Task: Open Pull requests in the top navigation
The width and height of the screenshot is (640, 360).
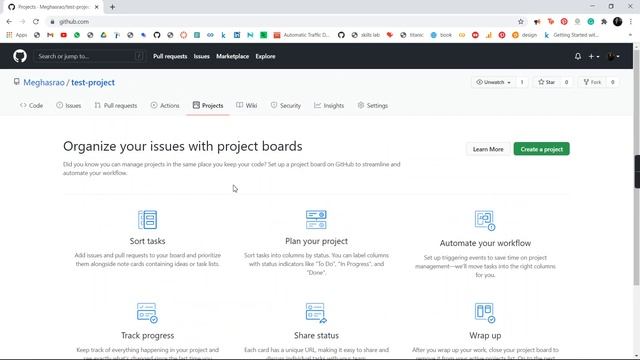Action: coord(170,56)
